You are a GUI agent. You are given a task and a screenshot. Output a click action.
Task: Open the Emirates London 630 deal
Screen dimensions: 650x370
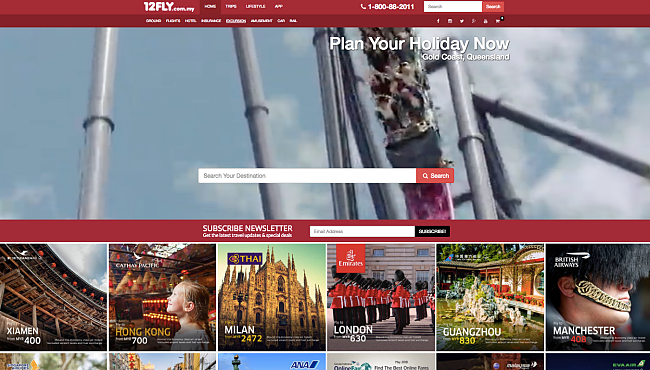click(x=381, y=297)
